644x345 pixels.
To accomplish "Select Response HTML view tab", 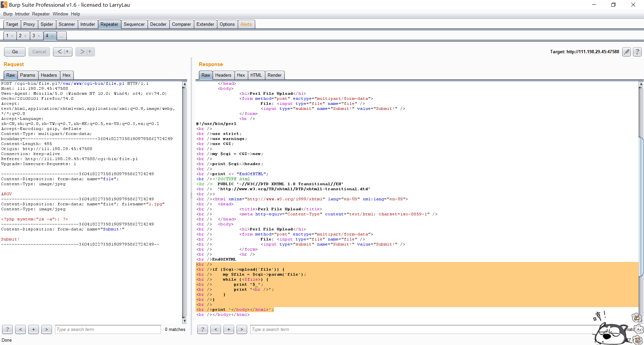I will (256, 75).
